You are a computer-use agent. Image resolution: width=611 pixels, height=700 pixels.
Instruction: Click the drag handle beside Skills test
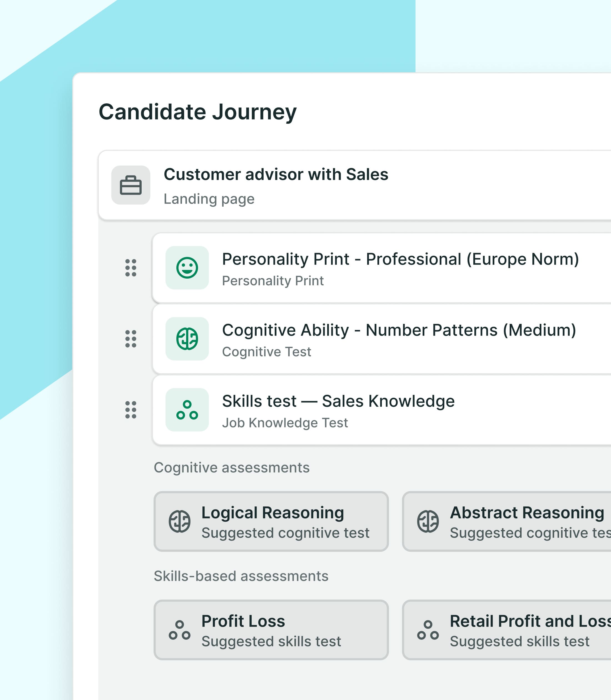click(x=131, y=409)
